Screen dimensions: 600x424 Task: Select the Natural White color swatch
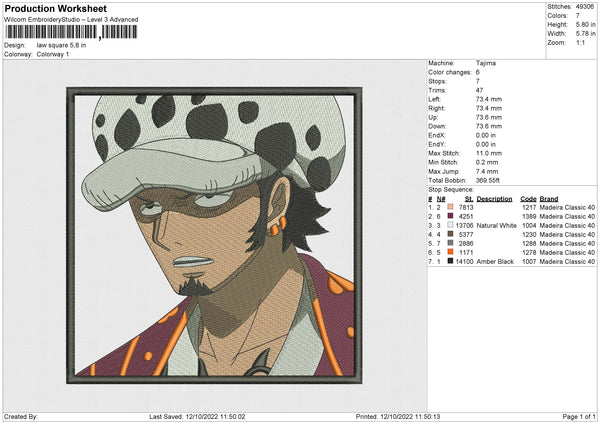(450, 225)
